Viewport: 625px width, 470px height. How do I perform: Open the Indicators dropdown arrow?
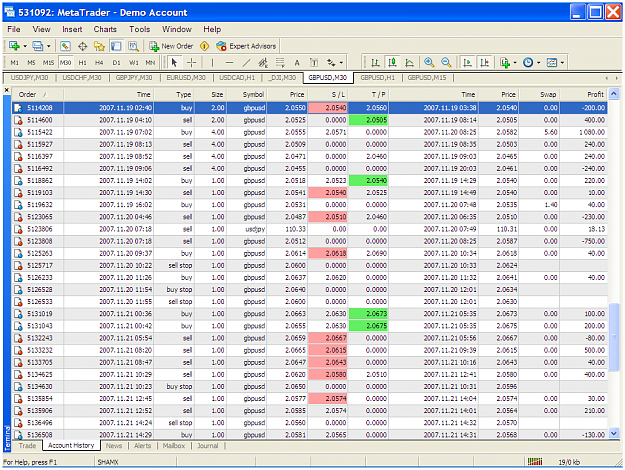point(515,63)
